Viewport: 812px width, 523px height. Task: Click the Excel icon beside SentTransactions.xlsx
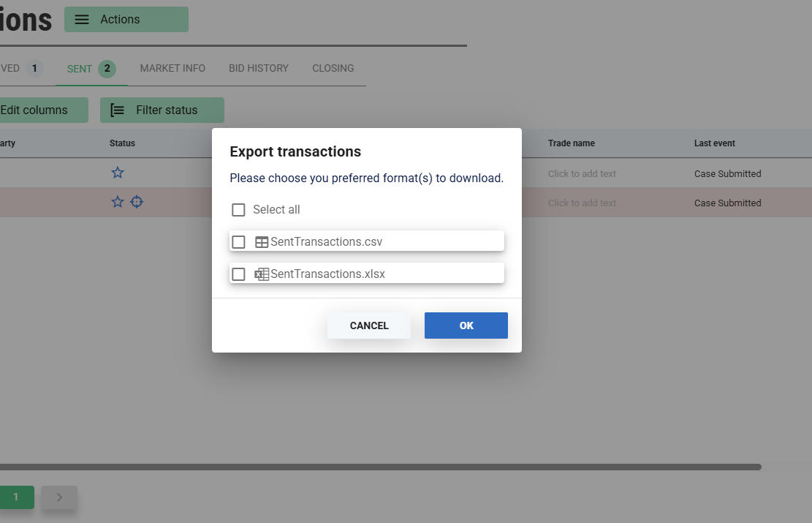coord(262,274)
